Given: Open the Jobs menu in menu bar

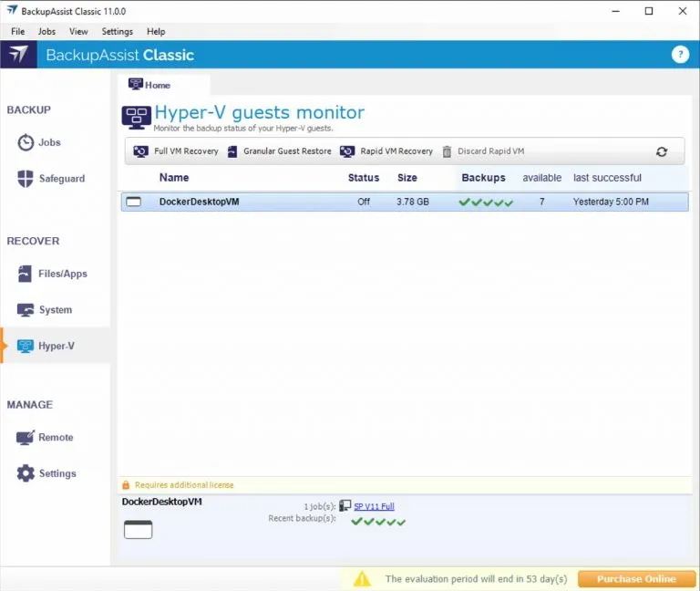Looking at the screenshot, I should pos(46,31).
